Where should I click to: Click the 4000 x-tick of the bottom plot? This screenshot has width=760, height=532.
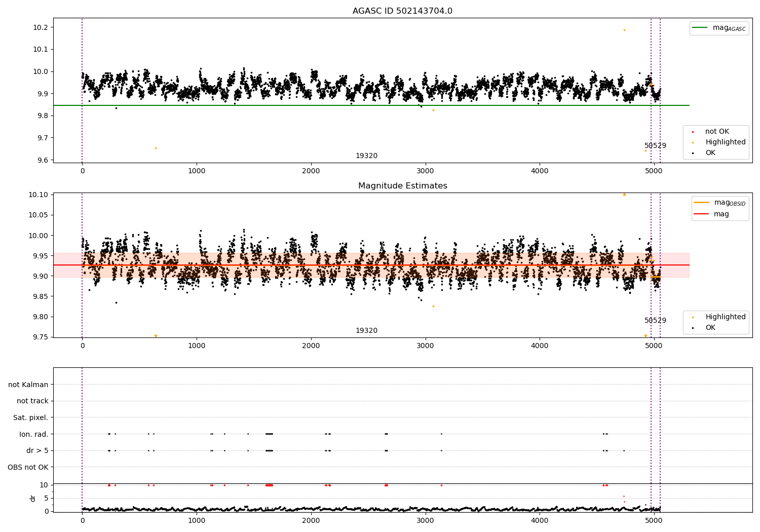(x=540, y=520)
